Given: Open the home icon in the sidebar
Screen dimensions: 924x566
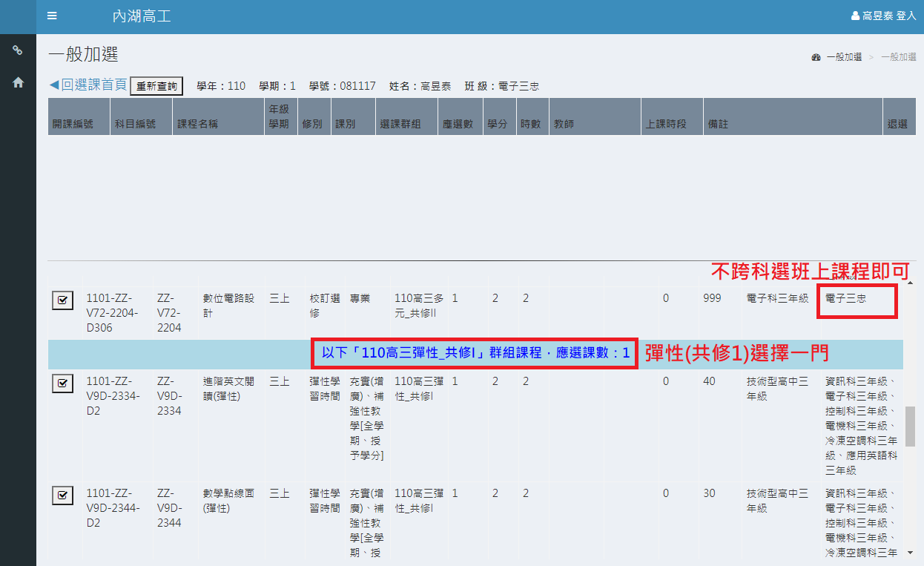Looking at the screenshot, I should [18, 83].
